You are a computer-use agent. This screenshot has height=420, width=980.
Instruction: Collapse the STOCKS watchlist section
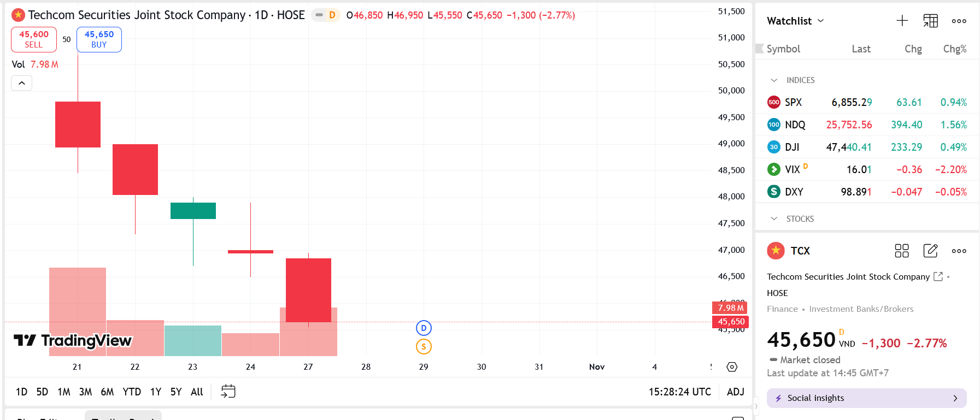point(774,219)
